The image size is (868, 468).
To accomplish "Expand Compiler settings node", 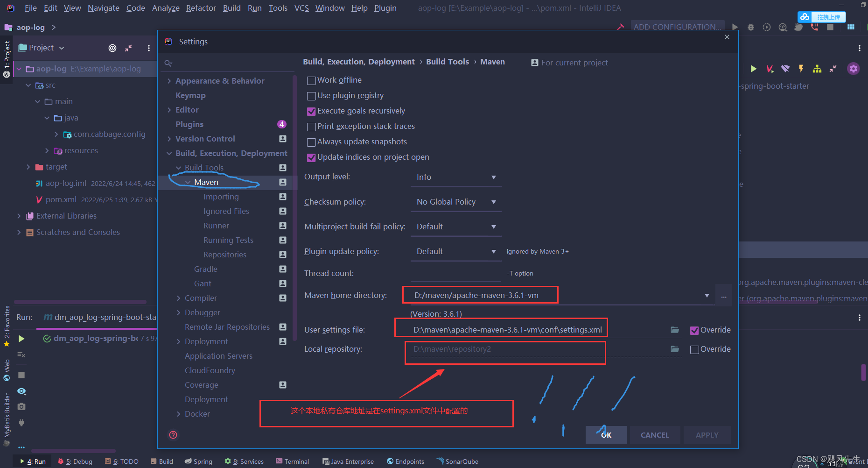I will (x=178, y=298).
